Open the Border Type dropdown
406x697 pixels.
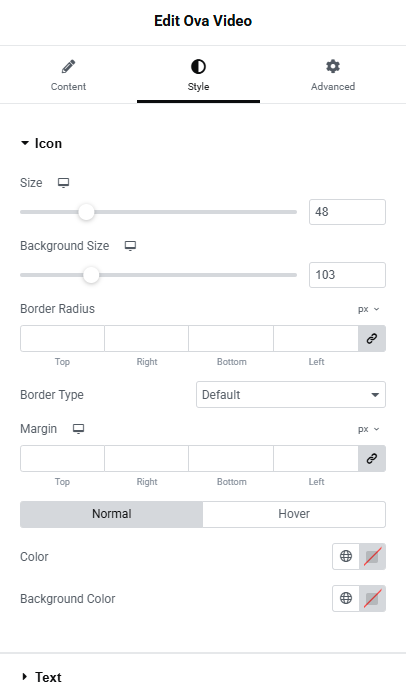pyautogui.click(x=291, y=394)
